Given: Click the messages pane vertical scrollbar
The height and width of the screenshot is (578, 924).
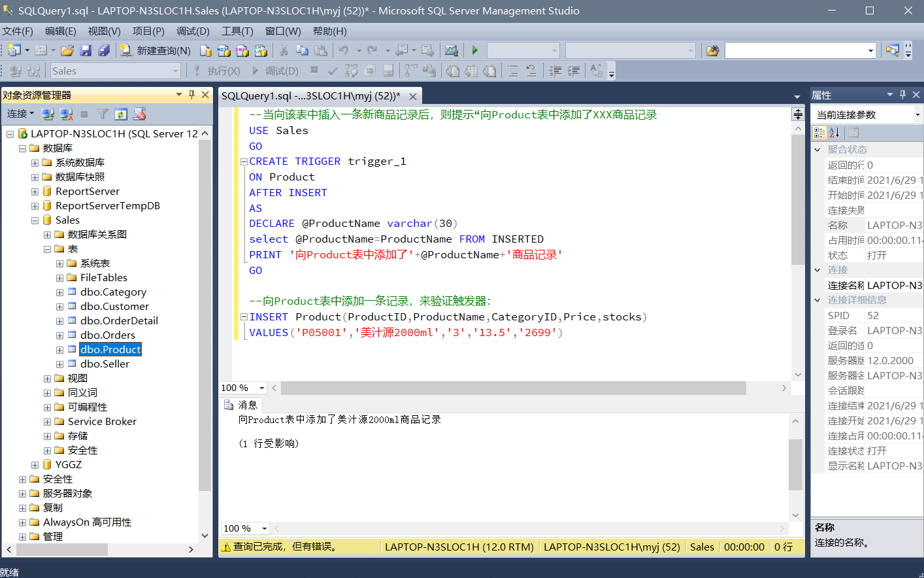Looking at the screenshot, I should click(x=795, y=465).
